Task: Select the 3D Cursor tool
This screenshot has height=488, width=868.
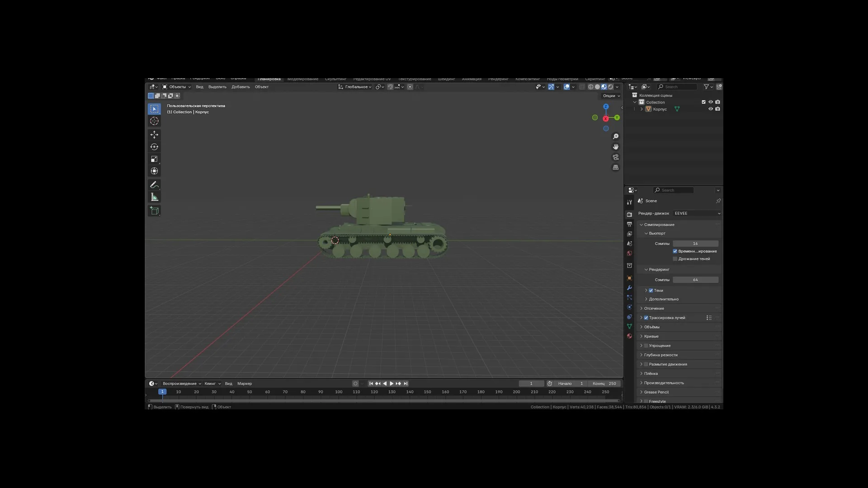Action: pyautogui.click(x=154, y=121)
